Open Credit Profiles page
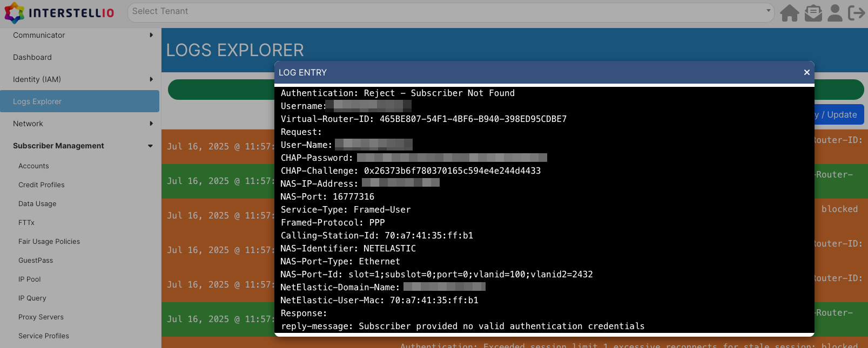This screenshot has height=348, width=868. click(42, 185)
